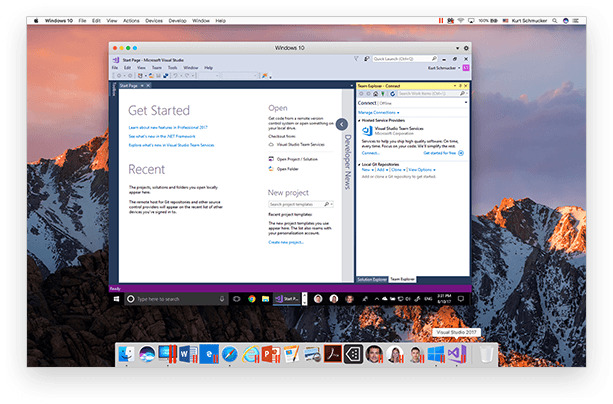This screenshot has height=404, width=613.
Task: Click See what's new in .NET Framework
Action: tap(162, 136)
